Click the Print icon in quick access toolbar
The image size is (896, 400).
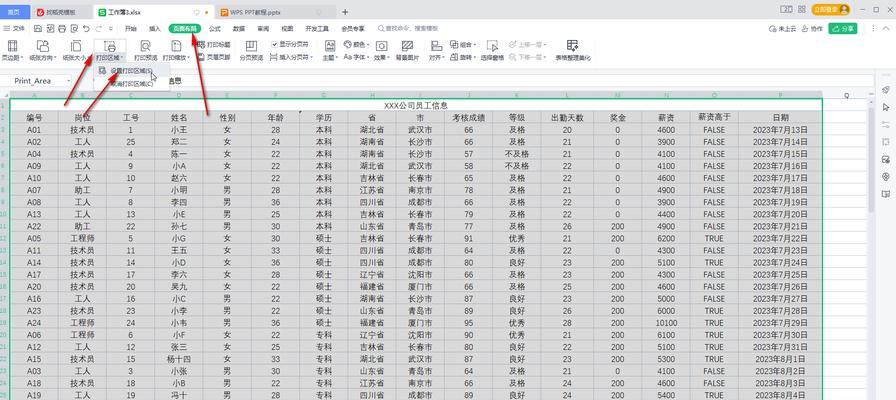click(x=62, y=29)
